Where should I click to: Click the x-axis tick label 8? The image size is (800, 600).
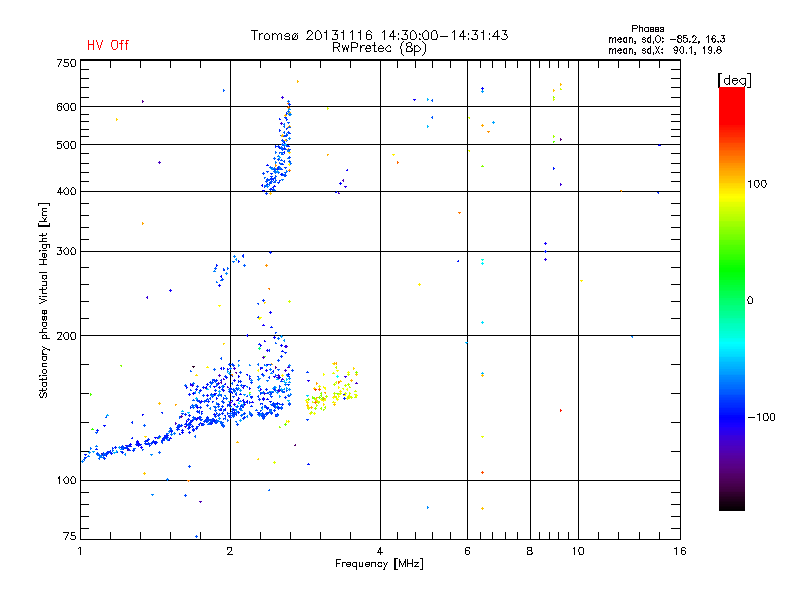point(530,551)
